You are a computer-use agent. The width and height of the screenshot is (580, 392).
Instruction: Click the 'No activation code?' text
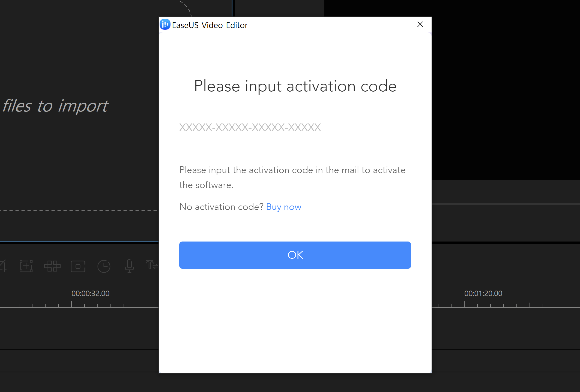pyautogui.click(x=221, y=207)
